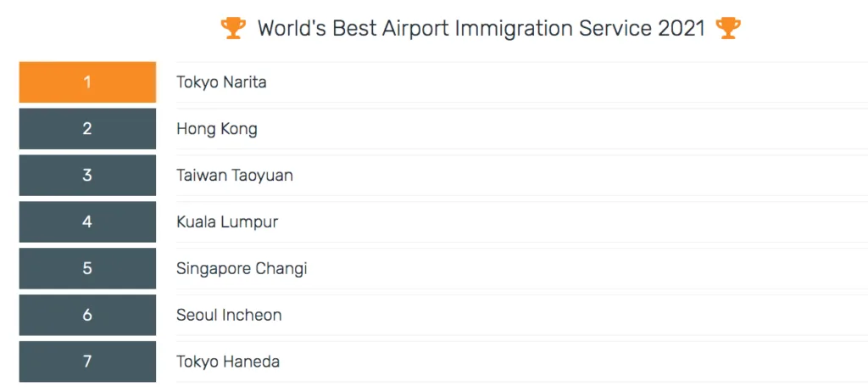Select the rank 2 number box
Viewport: 868px width, 387px height.
point(87,129)
